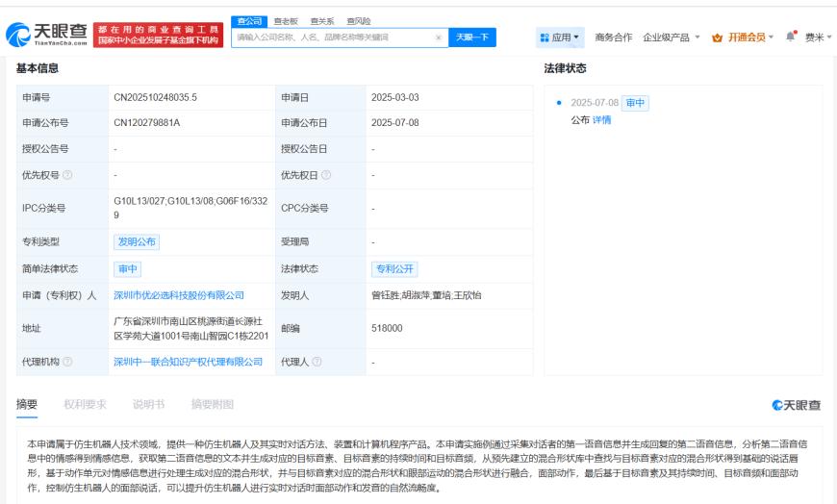
Task: Click the 审中 tag beside 2025-07-08 timeline
Action: click(x=635, y=103)
